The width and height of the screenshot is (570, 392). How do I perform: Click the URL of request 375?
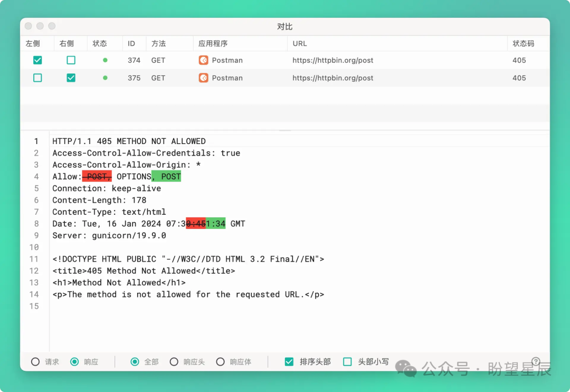pyautogui.click(x=333, y=78)
